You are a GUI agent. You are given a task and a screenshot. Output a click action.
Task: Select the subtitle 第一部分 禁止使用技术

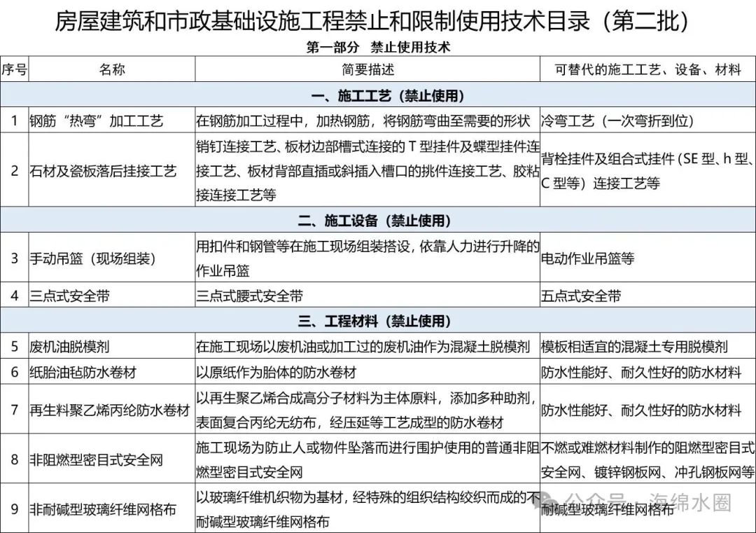tap(378, 47)
